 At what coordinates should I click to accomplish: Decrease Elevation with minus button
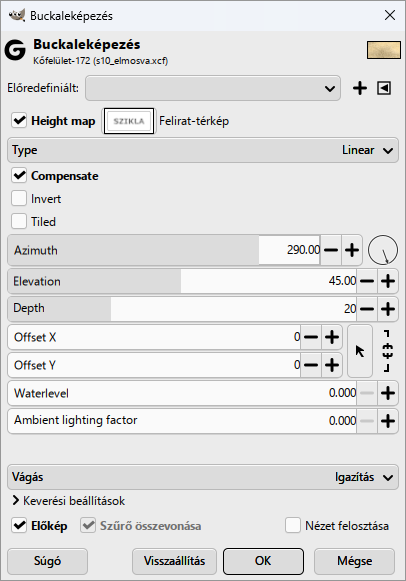(x=367, y=281)
